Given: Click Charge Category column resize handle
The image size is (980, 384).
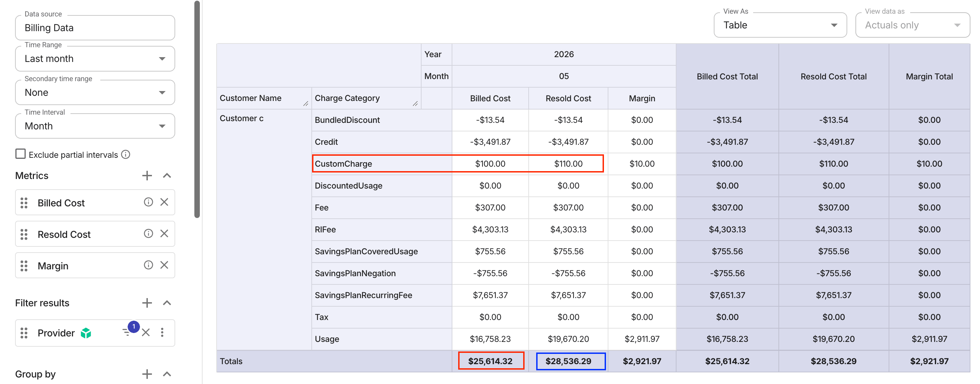Looking at the screenshot, I should [415, 103].
